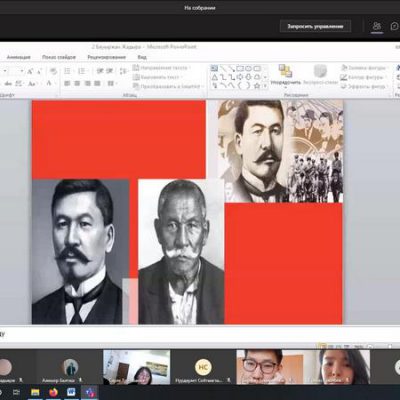The width and height of the screenshot is (400, 400).
Task: Justify the paragraph text
Action: [97, 83]
